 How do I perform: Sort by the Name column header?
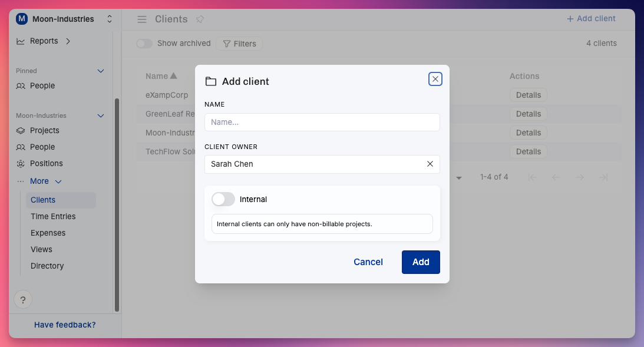coord(161,76)
